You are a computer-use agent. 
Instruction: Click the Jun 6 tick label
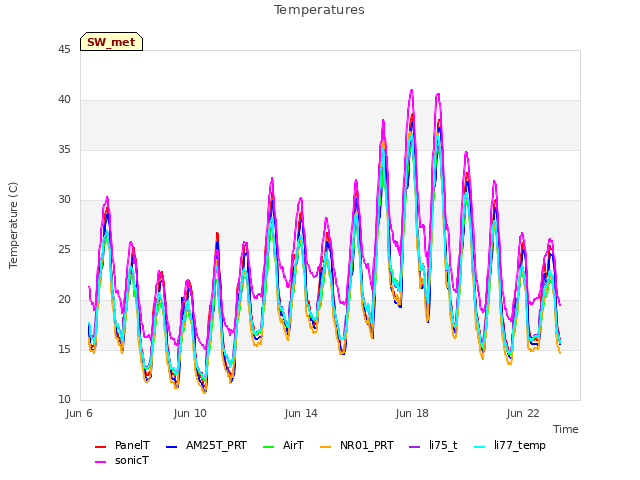click(x=79, y=413)
